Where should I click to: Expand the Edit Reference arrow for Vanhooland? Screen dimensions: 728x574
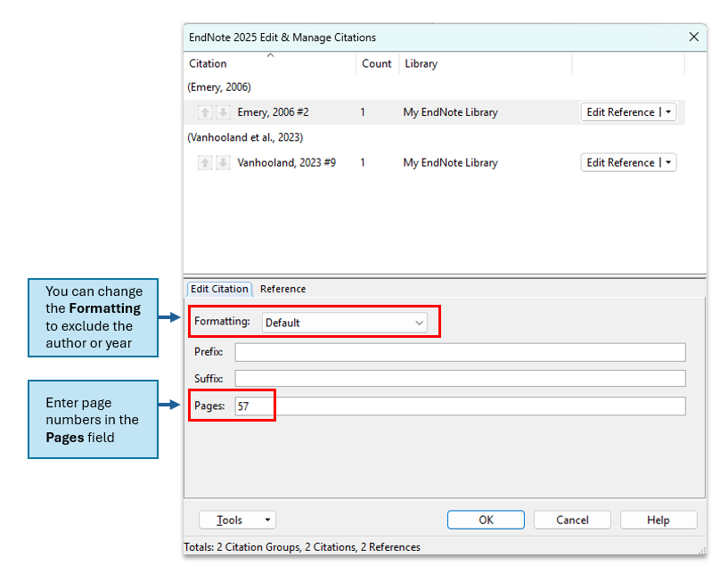pos(668,163)
